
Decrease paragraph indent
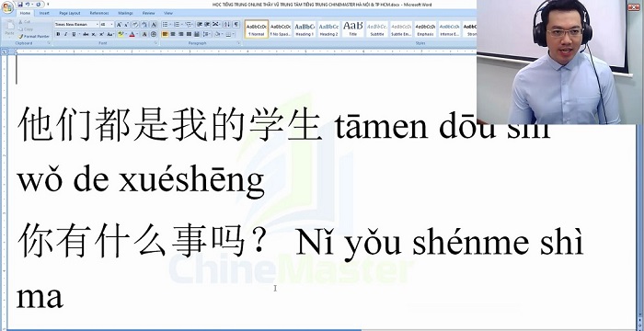pos(200,24)
